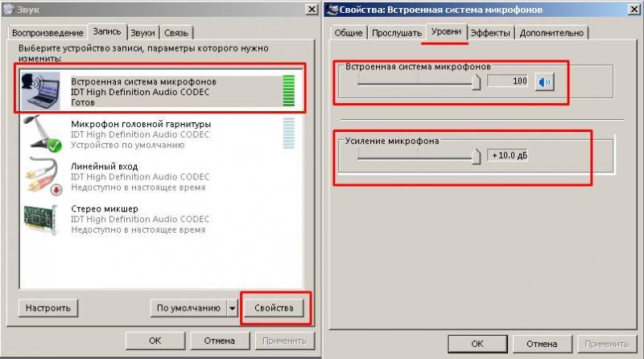Click the built-in microphone level slider thumb
The height and width of the screenshot is (359, 644).
coord(476,82)
